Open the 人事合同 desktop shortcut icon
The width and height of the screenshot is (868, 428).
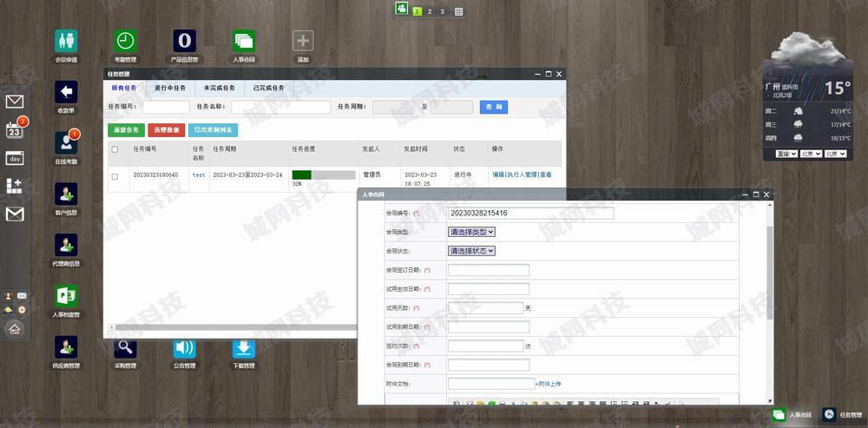pyautogui.click(x=244, y=41)
